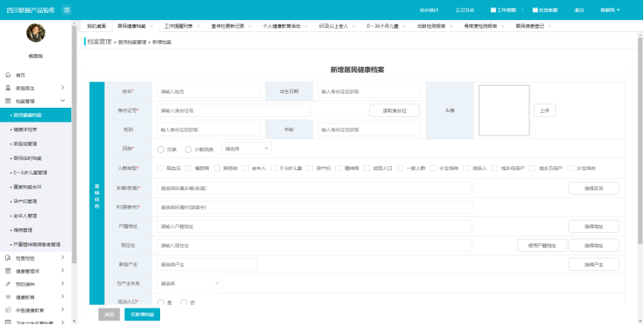
Task: Select the 汉族 radio button
Action: click(x=161, y=149)
